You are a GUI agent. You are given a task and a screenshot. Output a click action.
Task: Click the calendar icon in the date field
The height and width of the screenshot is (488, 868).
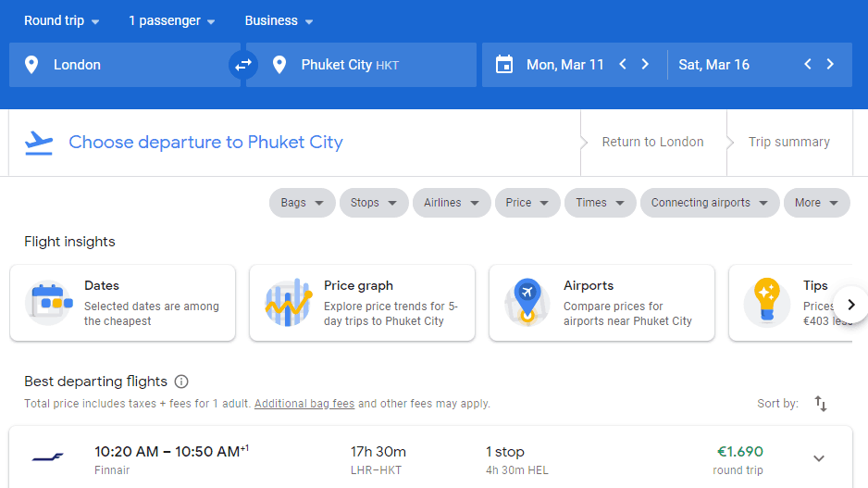click(x=504, y=65)
